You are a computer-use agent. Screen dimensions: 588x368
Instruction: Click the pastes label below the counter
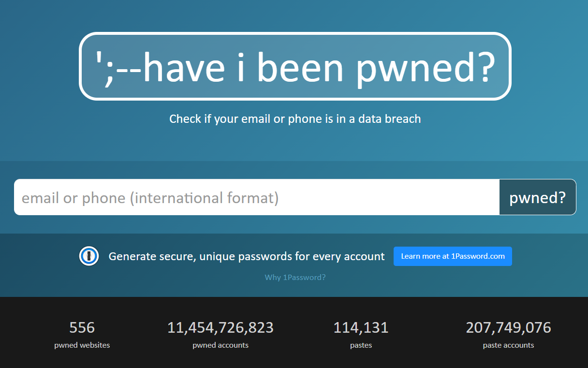click(361, 345)
